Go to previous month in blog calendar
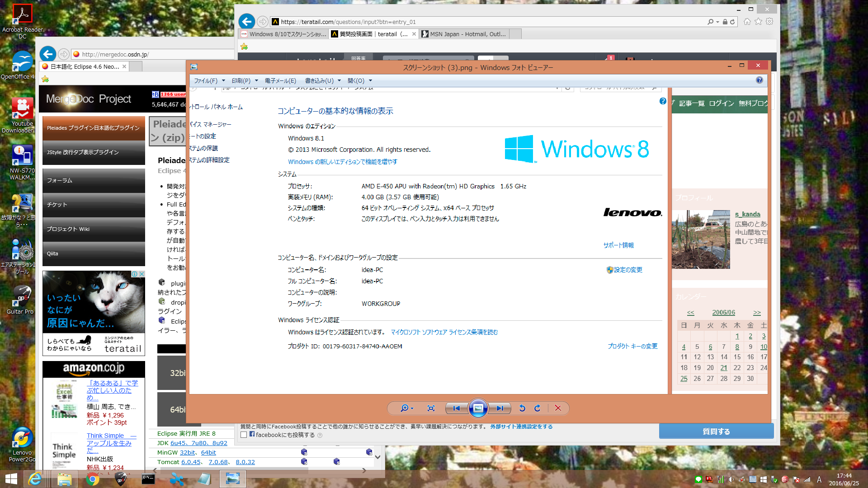This screenshot has height=488, width=868. click(x=690, y=312)
